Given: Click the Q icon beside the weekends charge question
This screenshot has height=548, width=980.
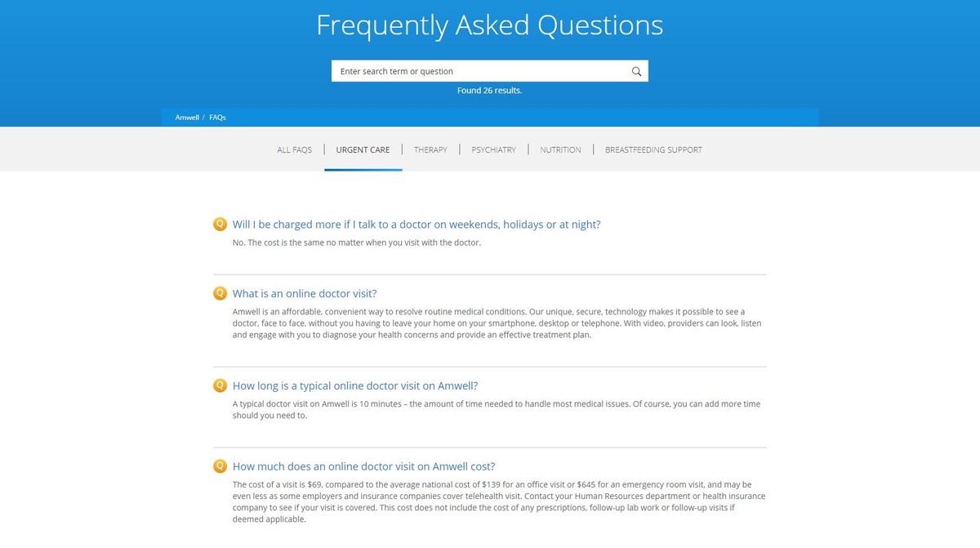Looking at the screenshot, I should (219, 224).
